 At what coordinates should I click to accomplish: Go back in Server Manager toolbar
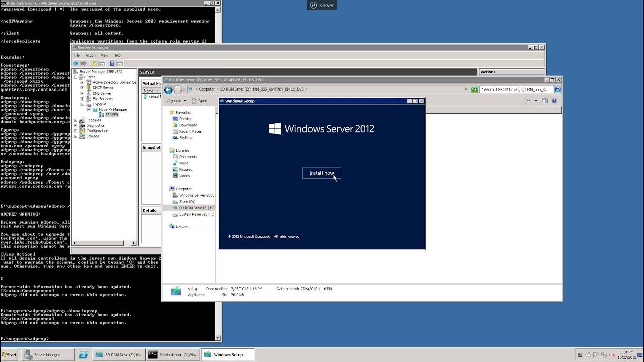76,63
